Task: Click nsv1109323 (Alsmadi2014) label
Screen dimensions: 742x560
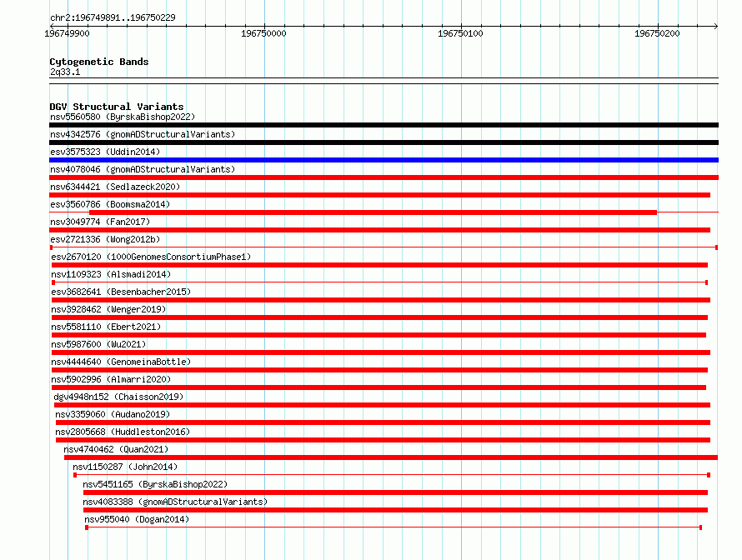Action: pyautogui.click(x=111, y=274)
